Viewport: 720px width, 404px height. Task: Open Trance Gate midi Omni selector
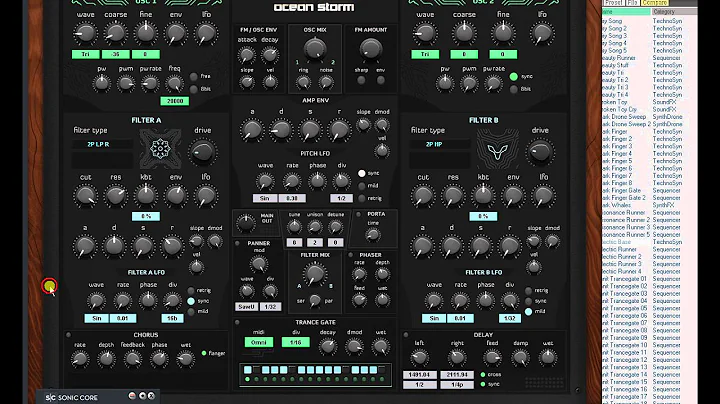point(259,342)
